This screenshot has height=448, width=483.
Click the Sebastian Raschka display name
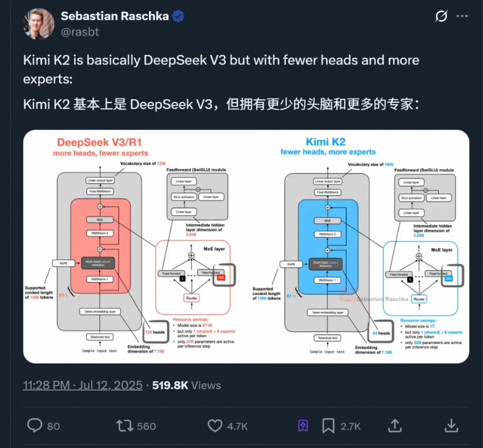[115, 16]
